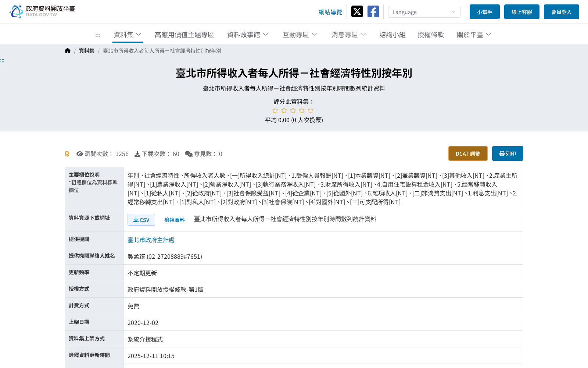Open 高應用價值主題專區 menu item
The image size is (588, 368).
coord(184,35)
